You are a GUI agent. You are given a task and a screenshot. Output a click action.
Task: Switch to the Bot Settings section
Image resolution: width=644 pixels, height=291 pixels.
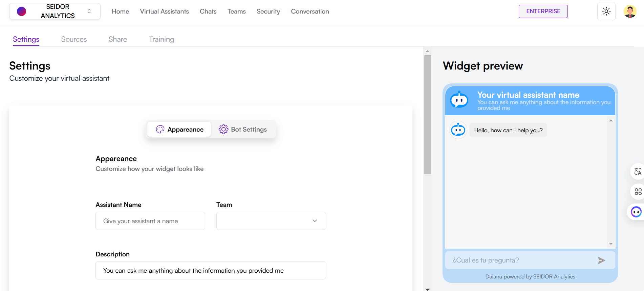click(243, 130)
